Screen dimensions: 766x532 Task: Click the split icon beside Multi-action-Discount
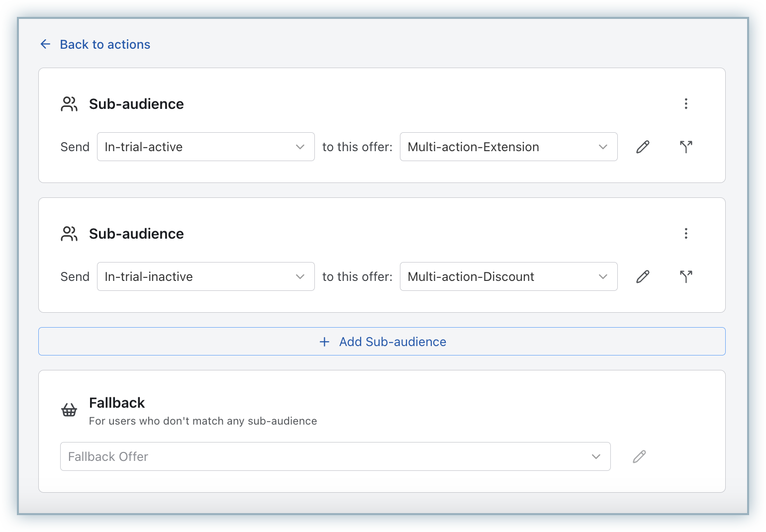click(x=686, y=276)
